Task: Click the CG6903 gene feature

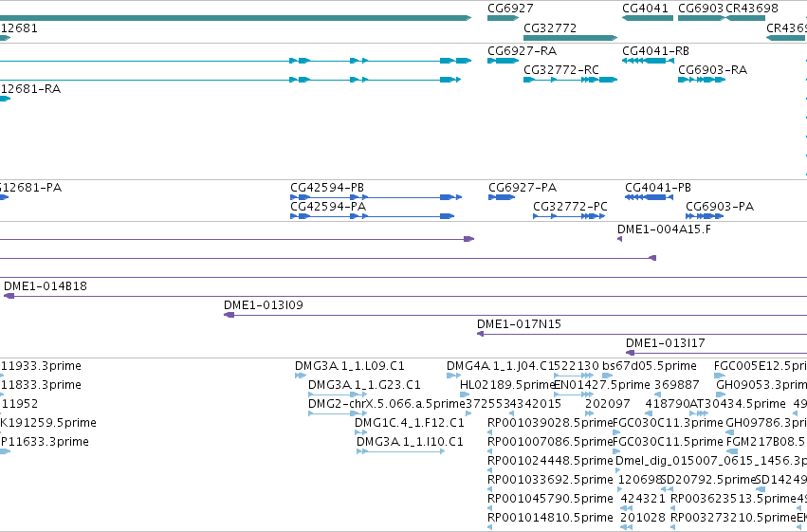Action: coord(702,18)
